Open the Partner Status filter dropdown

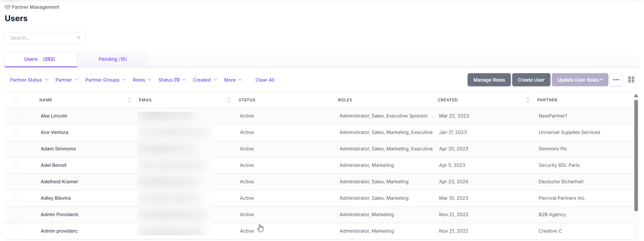(29, 80)
